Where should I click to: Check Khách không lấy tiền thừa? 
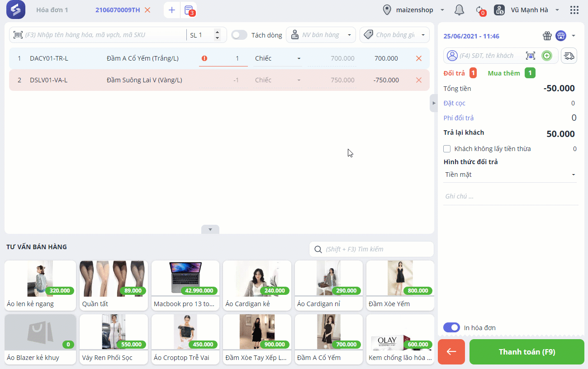pos(447,149)
